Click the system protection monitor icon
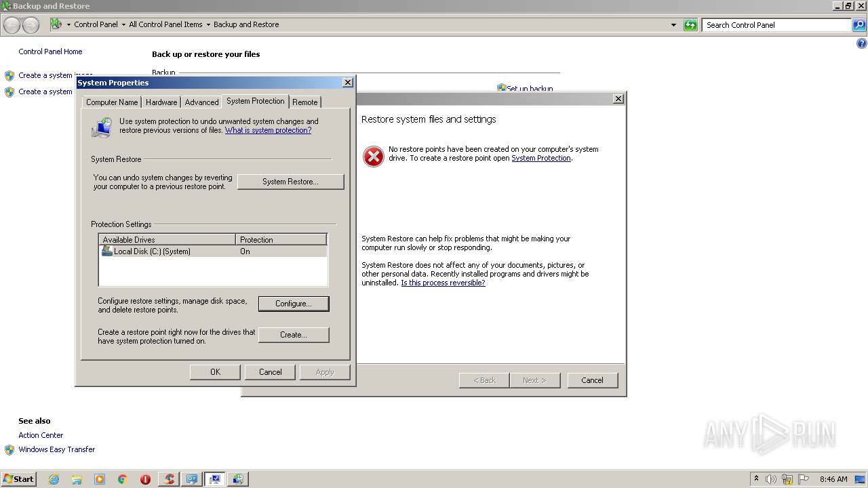 coord(102,127)
